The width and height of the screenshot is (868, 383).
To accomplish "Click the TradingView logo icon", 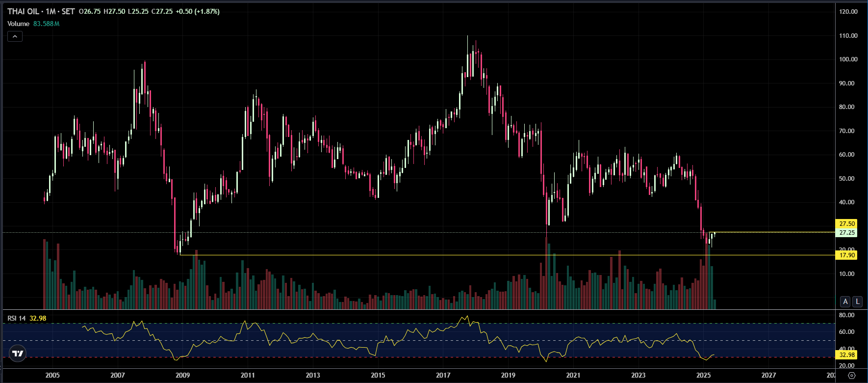I will coord(18,353).
